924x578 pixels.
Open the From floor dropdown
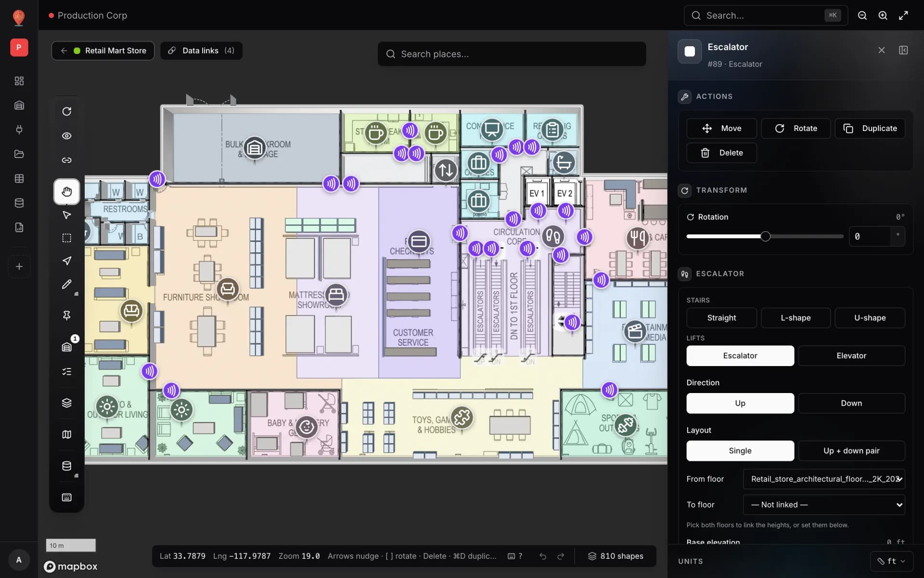click(824, 479)
